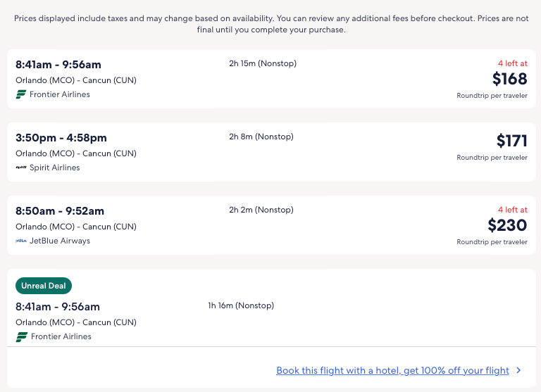
Task: Select the $171 Spirit flight price
Action: (511, 141)
